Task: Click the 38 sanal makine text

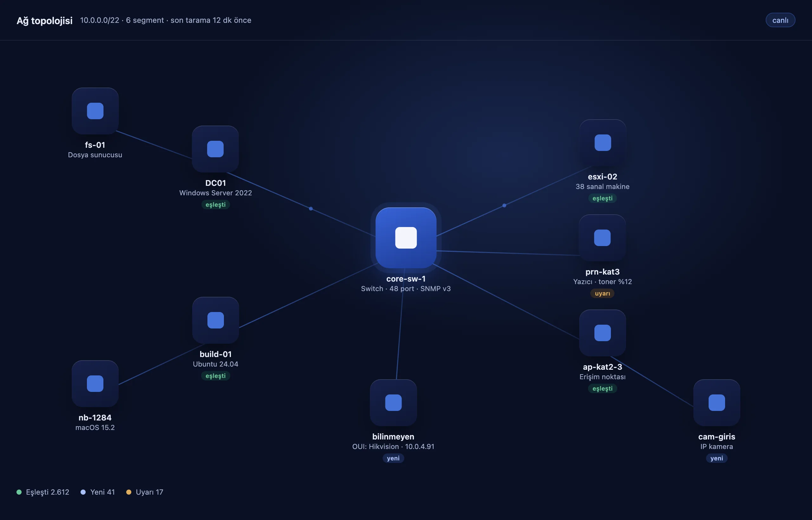Action: pyautogui.click(x=603, y=186)
